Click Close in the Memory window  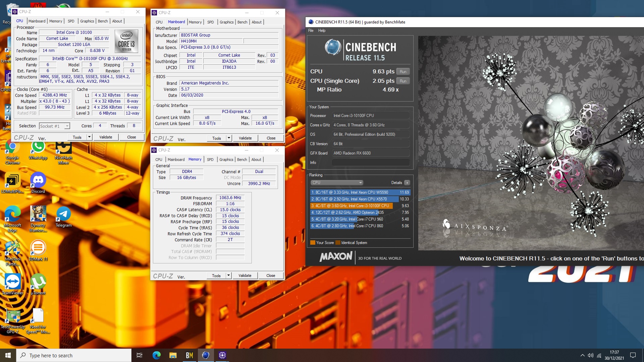point(271,276)
